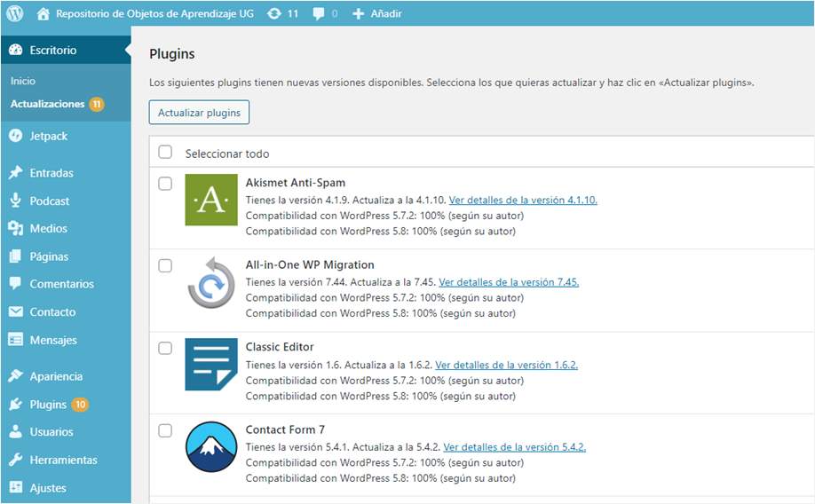Click the Usuarios person icon
This screenshot has height=504, width=815.
tap(16, 431)
